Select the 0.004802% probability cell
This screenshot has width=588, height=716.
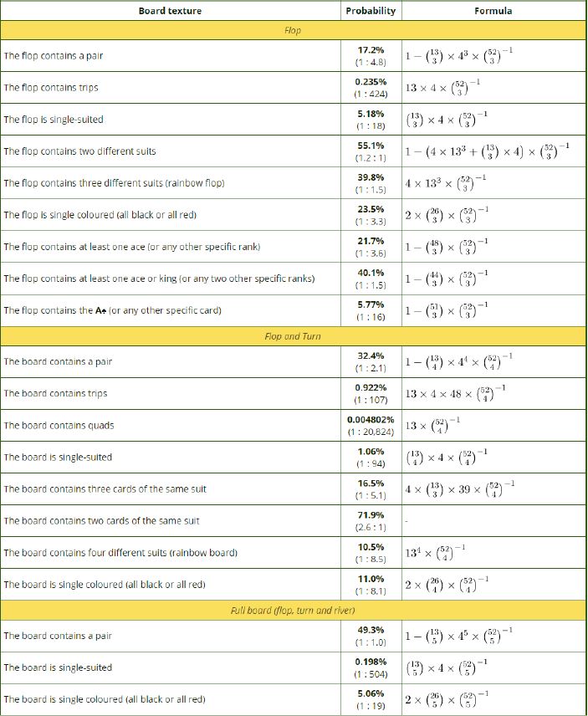pyautogui.click(x=371, y=419)
